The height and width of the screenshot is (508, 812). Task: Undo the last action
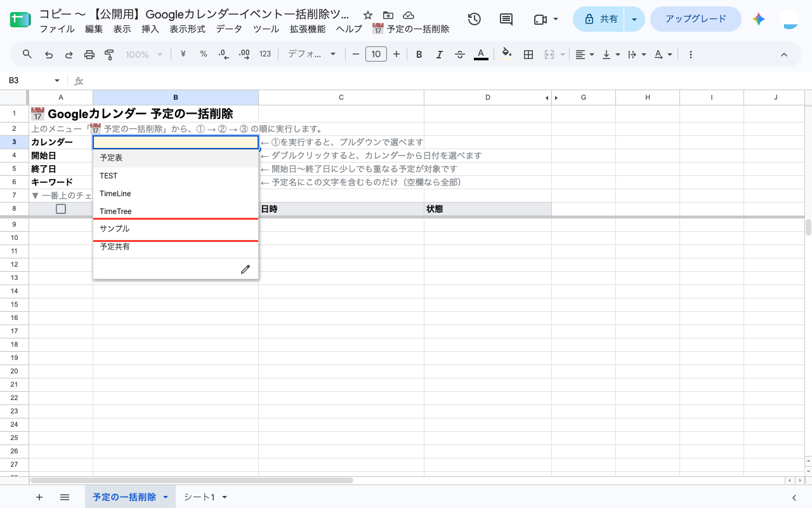point(49,55)
